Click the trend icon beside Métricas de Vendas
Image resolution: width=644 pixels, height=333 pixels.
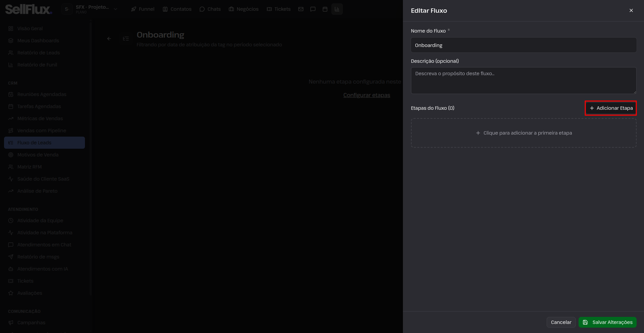pos(11,118)
